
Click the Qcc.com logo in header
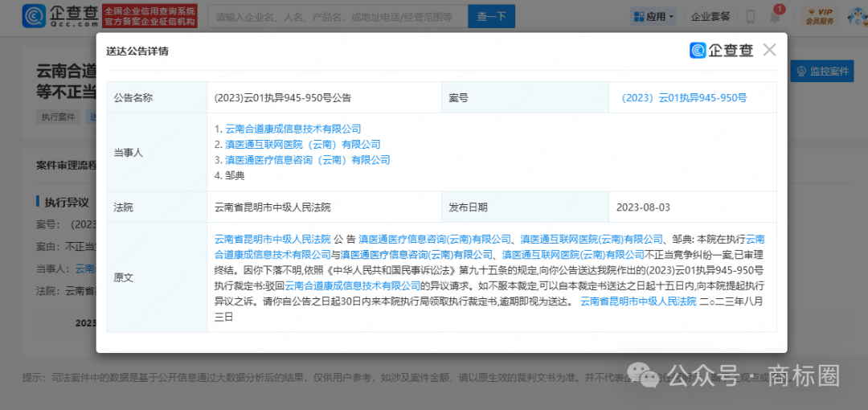(59, 16)
